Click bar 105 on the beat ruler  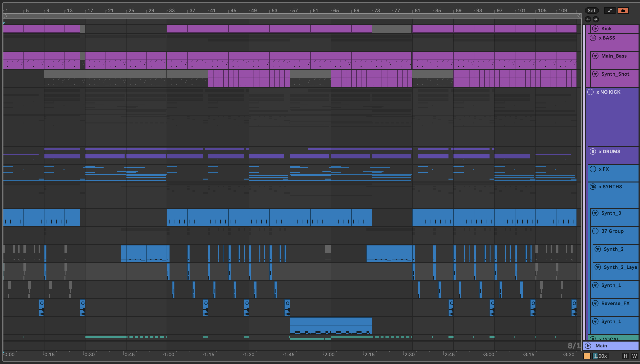pos(542,10)
